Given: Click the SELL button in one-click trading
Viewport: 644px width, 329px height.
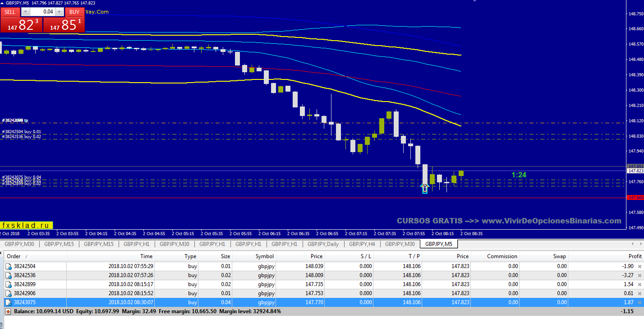Looking at the screenshot, I should click(x=10, y=12).
